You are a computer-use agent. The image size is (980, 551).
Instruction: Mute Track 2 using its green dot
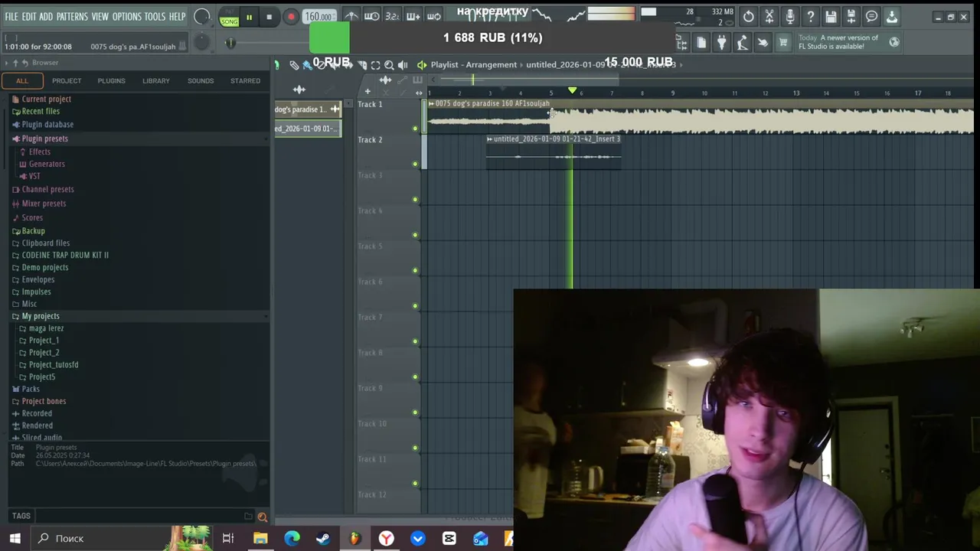pos(415,164)
